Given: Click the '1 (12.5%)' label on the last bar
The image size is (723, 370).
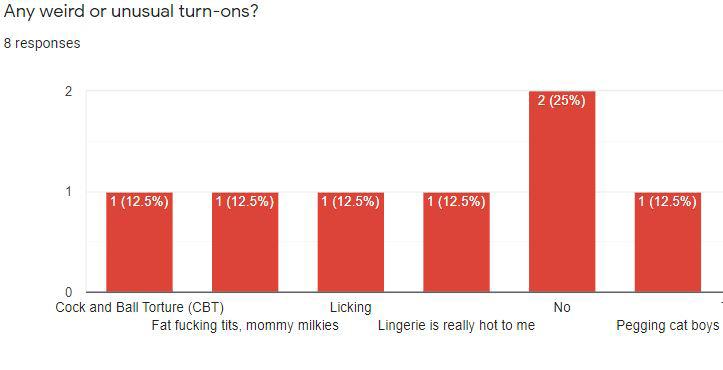Looking at the screenshot, I should [x=668, y=202].
